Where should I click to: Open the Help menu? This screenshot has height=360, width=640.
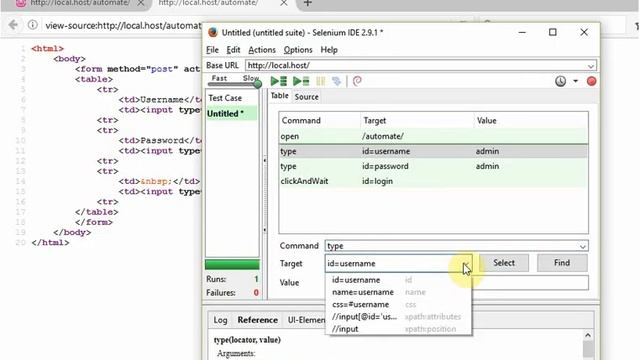329,50
